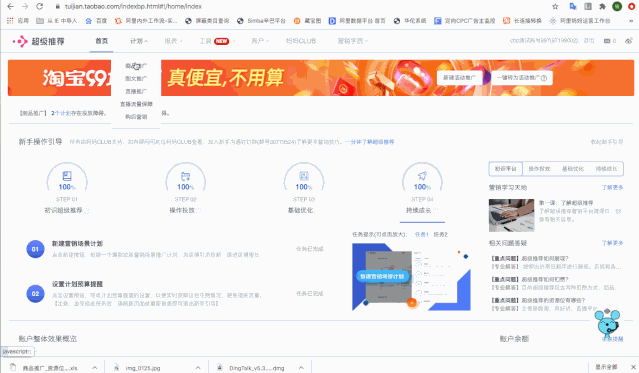Select the STEP 01 book icon
639x373 pixels.
point(67,176)
